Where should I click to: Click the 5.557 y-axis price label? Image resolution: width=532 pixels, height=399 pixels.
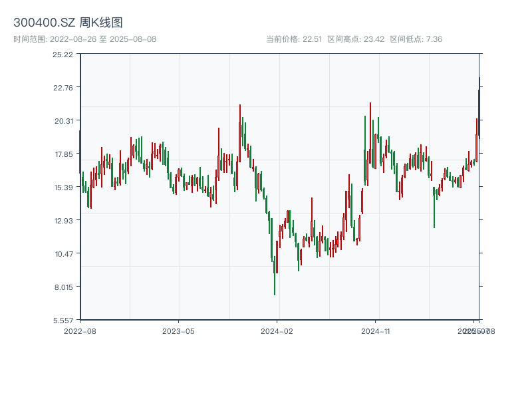[63, 320]
